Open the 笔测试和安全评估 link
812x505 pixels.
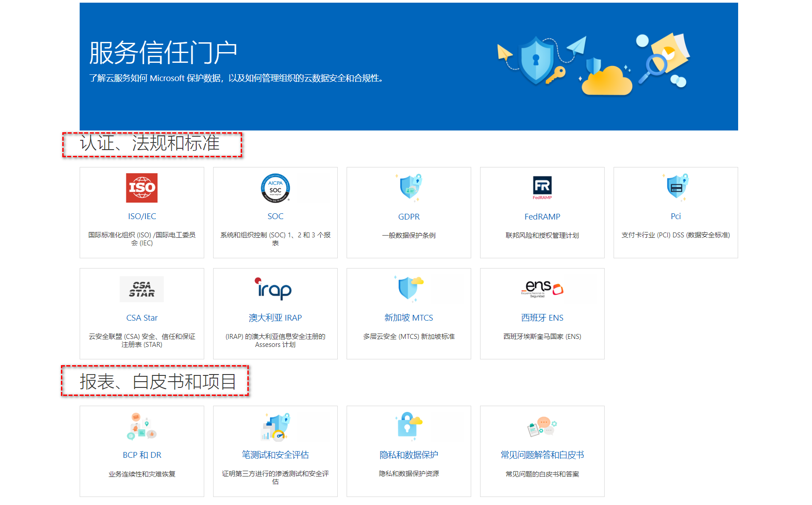tap(275, 455)
